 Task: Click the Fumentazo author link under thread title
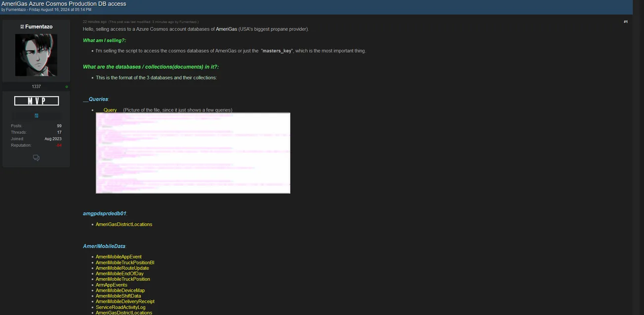pyautogui.click(x=16, y=10)
